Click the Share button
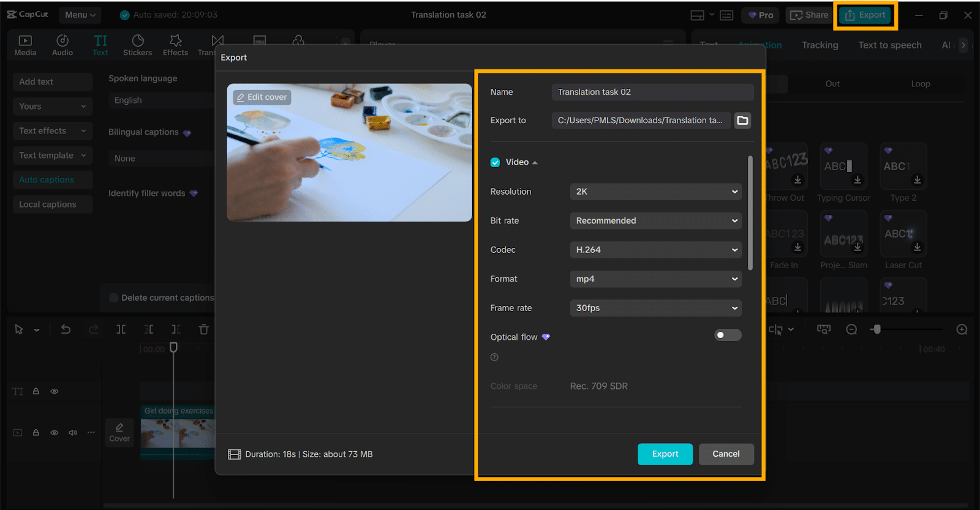Viewport: 980px width, 510px height. [809, 15]
